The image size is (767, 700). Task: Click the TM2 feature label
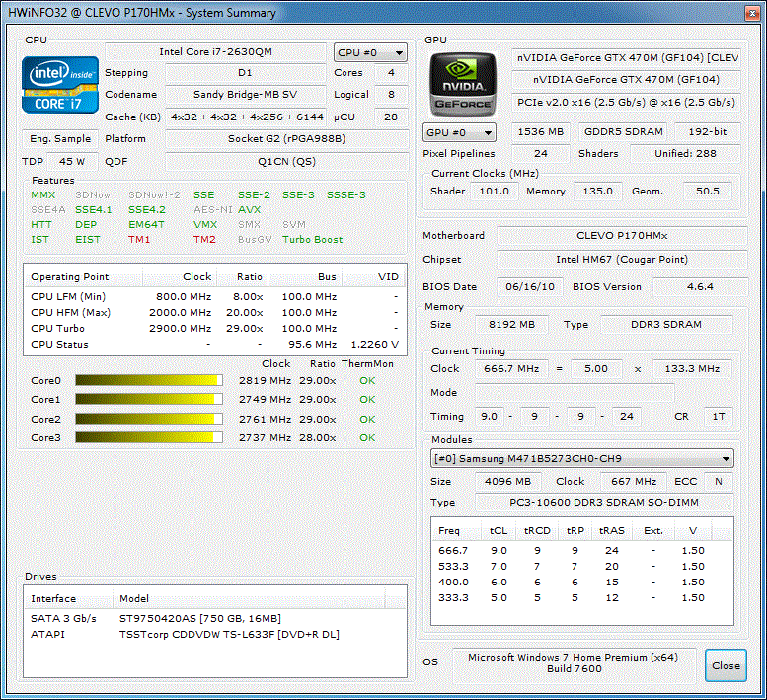click(x=204, y=240)
